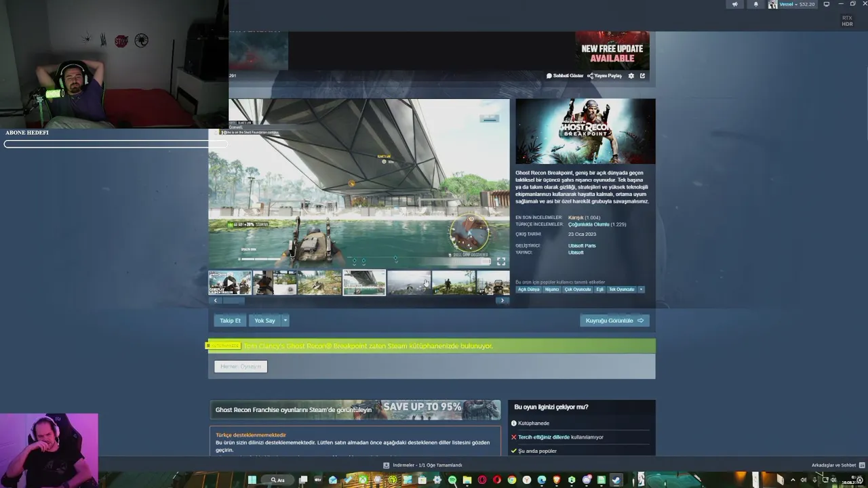Open the Windows Start menu
The width and height of the screenshot is (868, 488).
(252, 480)
